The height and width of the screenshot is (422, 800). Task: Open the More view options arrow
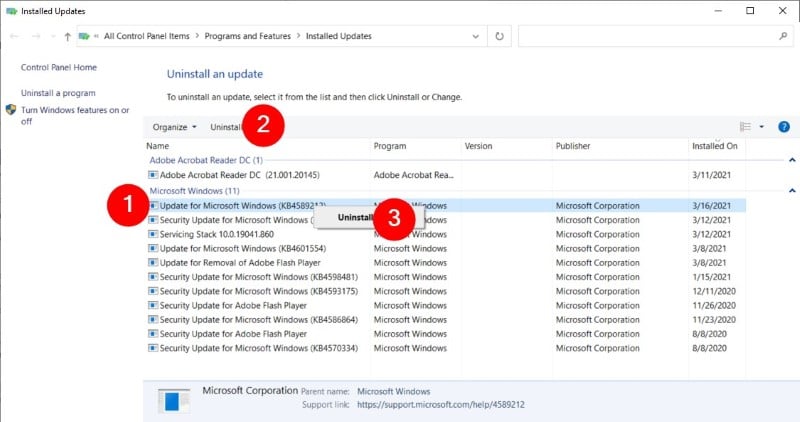(x=762, y=127)
